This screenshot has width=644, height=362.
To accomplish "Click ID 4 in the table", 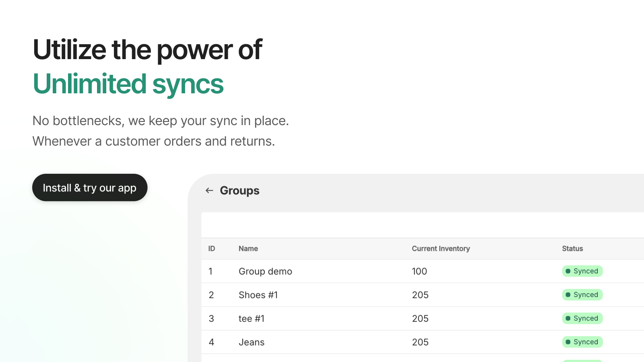I will click(x=211, y=342).
